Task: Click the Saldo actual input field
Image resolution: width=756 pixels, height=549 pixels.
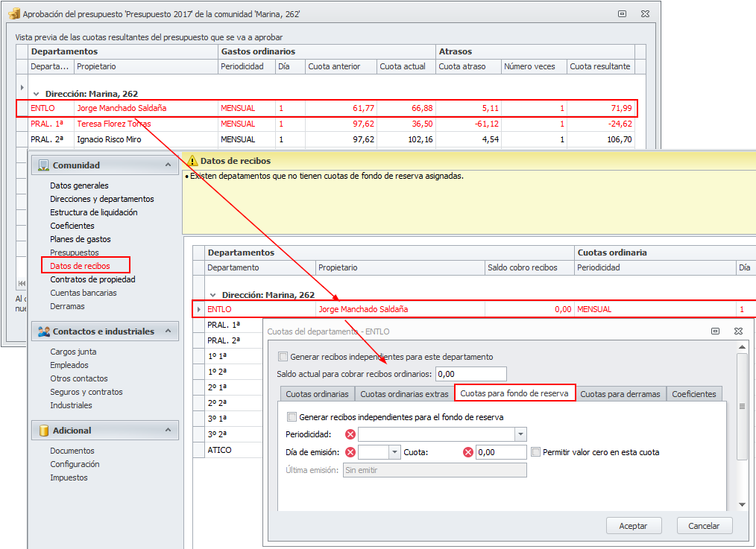Action: pyautogui.click(x=470, y=374)
